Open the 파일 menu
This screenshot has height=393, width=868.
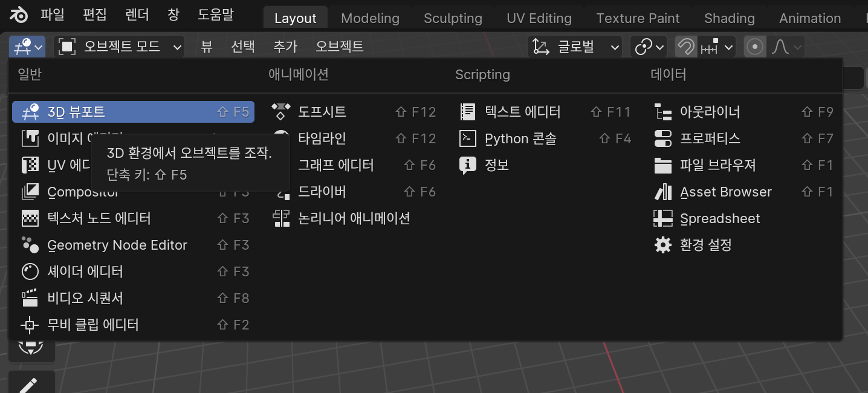click(52, 15)
